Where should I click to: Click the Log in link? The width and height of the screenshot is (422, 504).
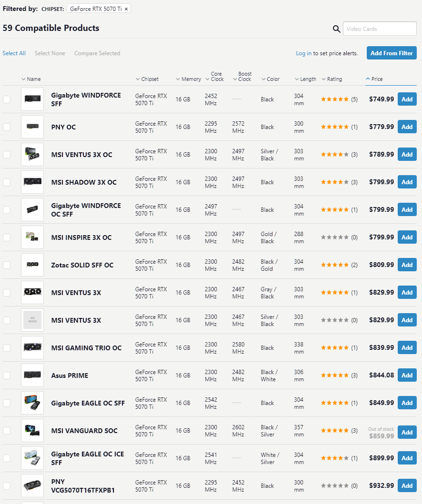[x=303, y=53]
